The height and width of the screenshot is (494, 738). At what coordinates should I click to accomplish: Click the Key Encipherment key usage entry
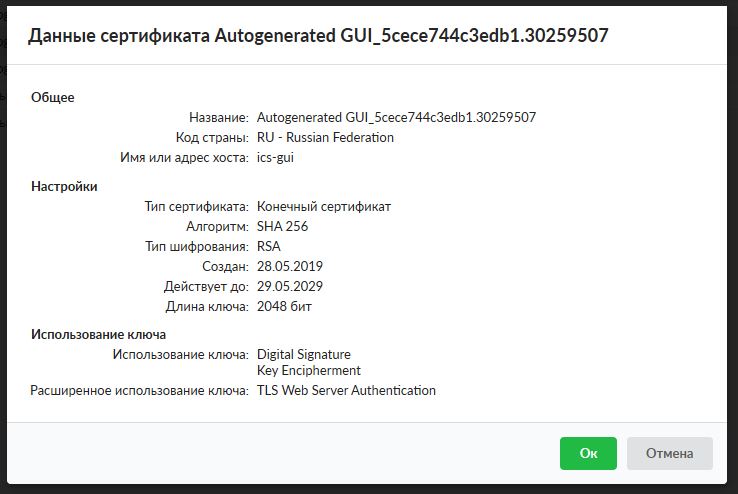(309, 370)
